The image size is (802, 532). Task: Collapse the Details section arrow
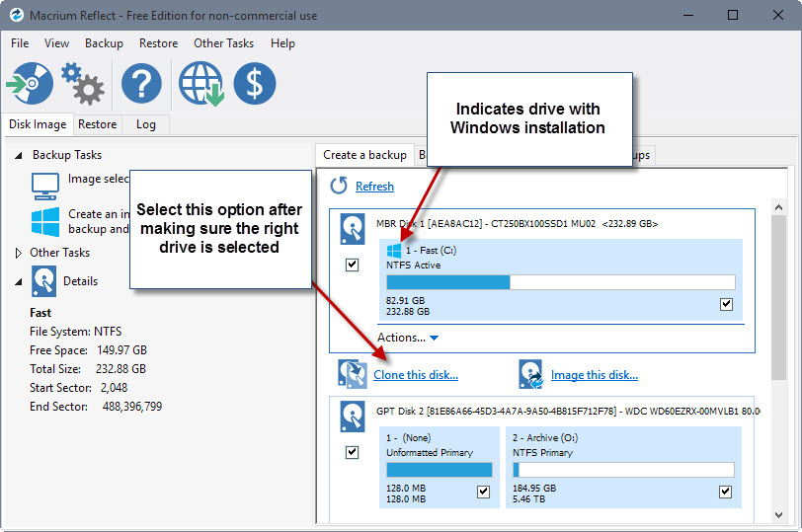click(19, 281)
